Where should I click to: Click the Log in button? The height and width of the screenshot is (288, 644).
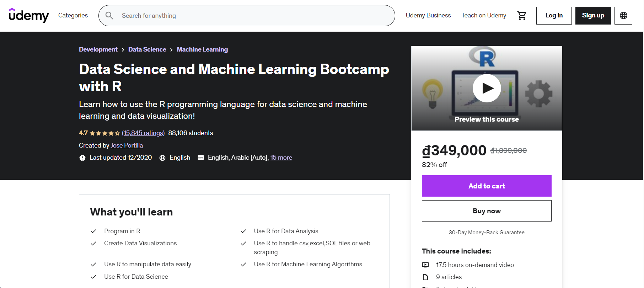coord(554,16)
